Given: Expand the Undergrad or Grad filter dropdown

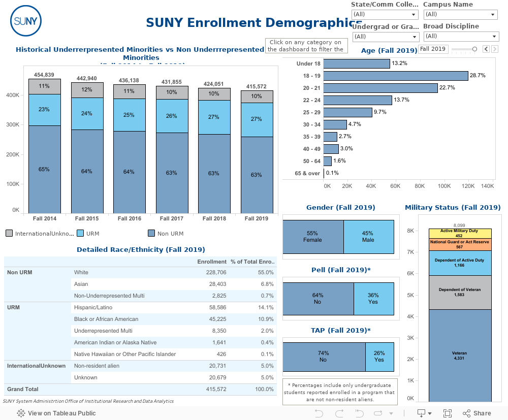Looking at the screenshot, I should point(386,37).
